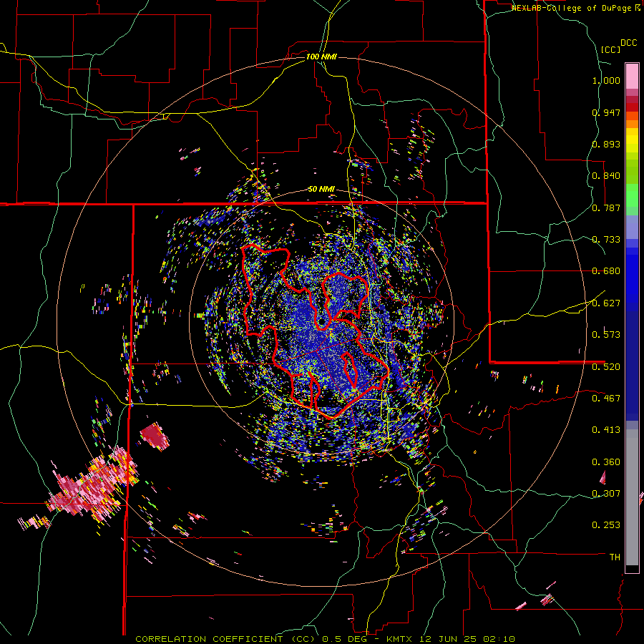Click the yellow segment of the color bar

(632, 140)
